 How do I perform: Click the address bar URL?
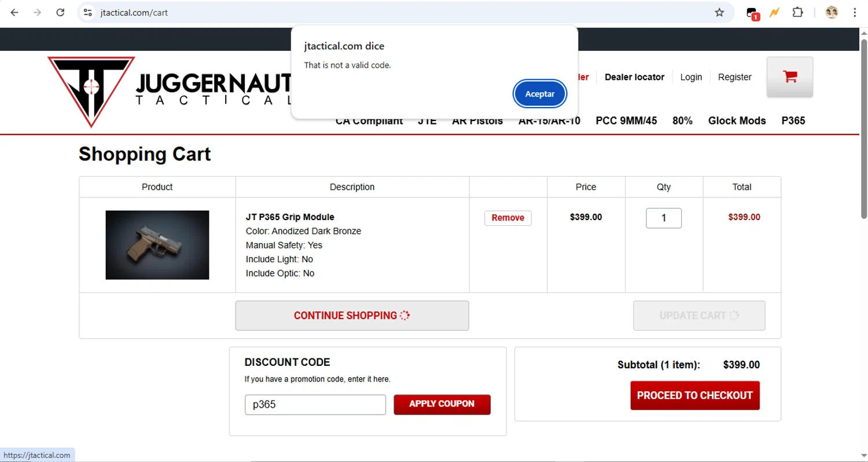(134, 12)
